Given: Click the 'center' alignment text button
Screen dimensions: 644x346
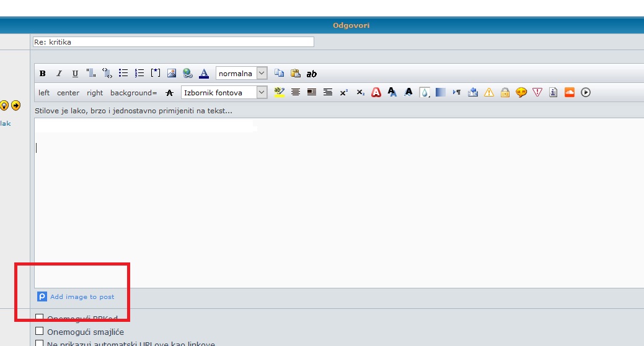Looking at the screenshot, I should point(68,93).
